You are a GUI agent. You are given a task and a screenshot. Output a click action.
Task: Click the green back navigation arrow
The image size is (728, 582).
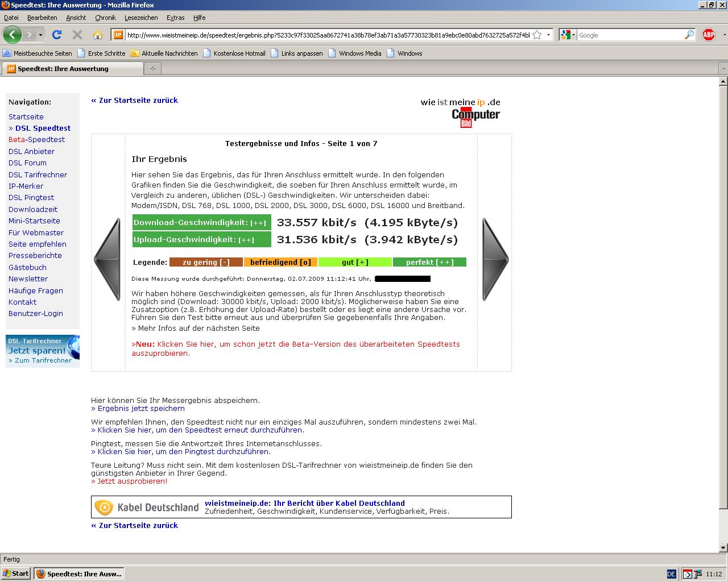(13, 35)
